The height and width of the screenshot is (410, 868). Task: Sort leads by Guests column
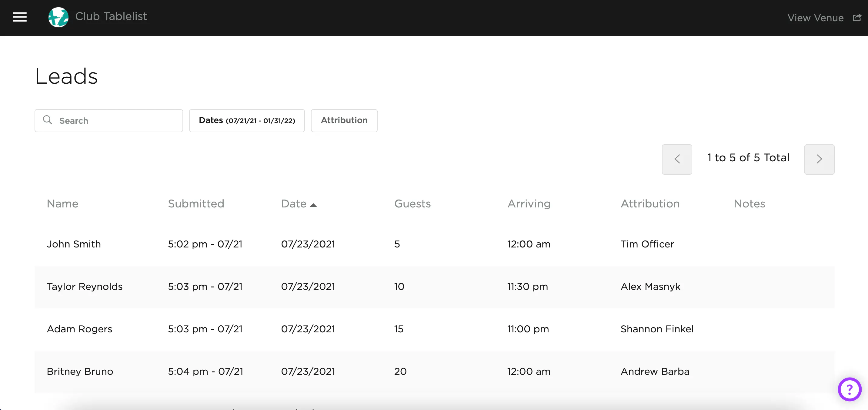412,204
